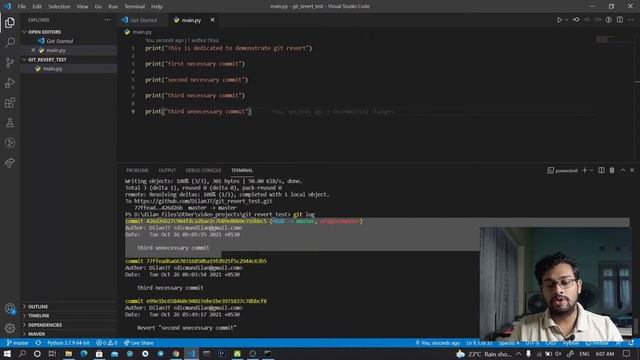Open Chrome from taskbar

pos(176,353)
